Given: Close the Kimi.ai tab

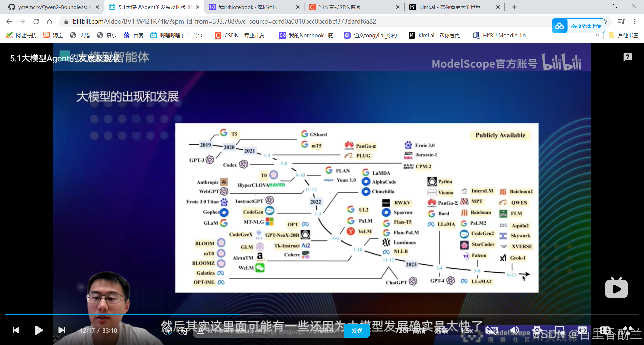Looking at the screenshot, I should coord(498,7).
